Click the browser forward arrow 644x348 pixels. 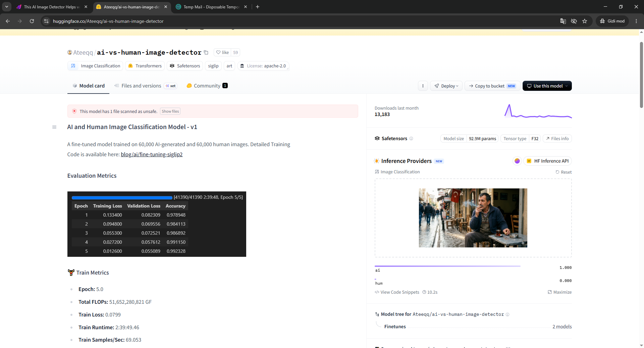tap(20, 21)
